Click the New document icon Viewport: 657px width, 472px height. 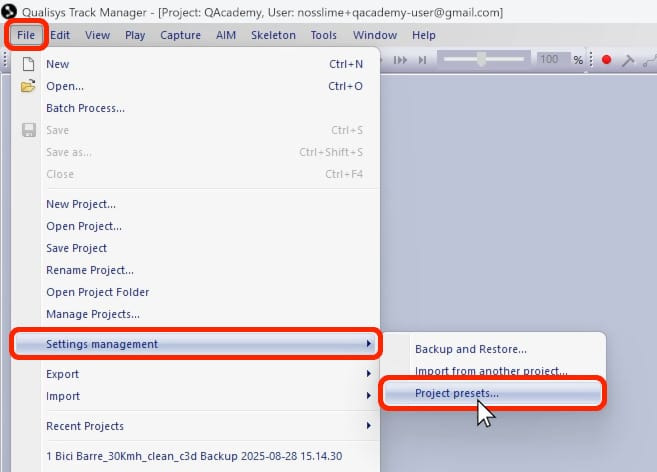click(28, 64)
